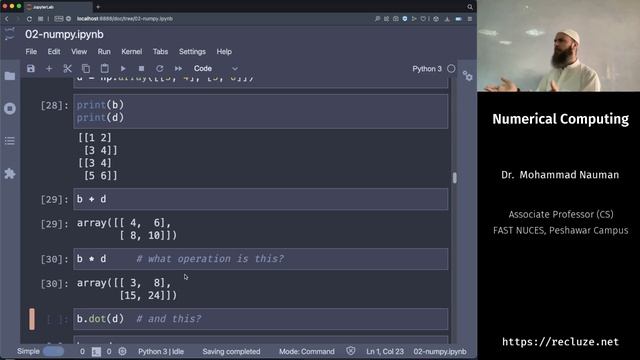Image resolution: width=640 pixels, height=360 pixels.
Task: Open the property inspector gears icon
Action: click(467, 76)
